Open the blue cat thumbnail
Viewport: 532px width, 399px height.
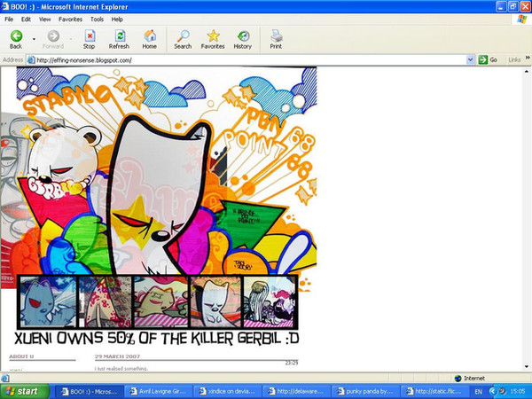tap(48, 301)
